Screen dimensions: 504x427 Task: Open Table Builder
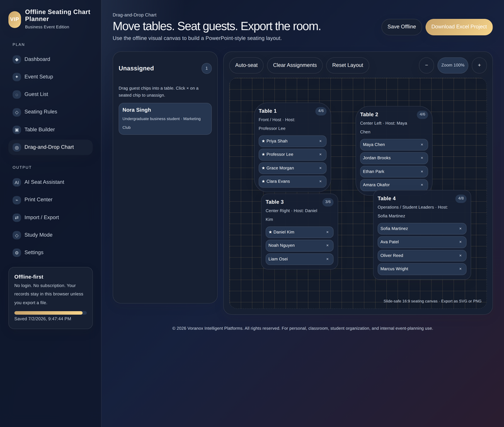[x=50, y=130]
